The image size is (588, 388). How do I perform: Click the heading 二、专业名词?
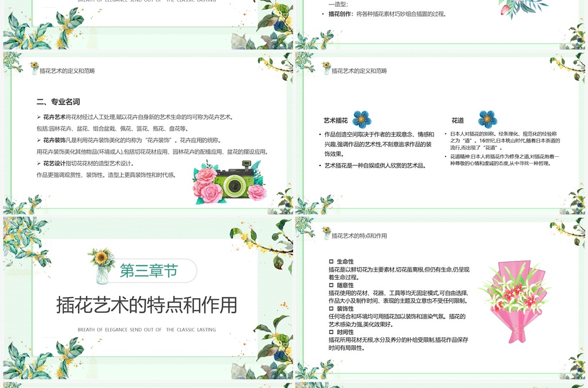point(58,102)
